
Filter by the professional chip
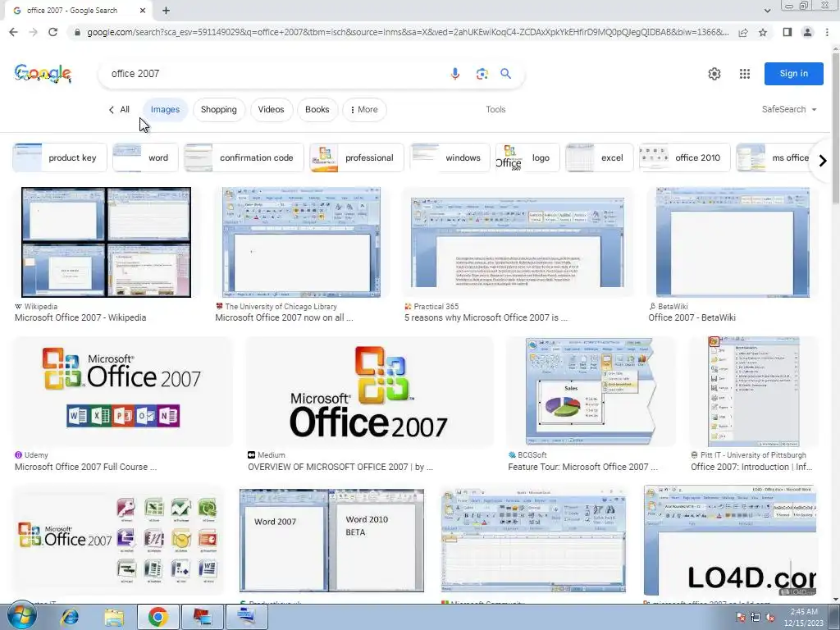pos(356,157)
